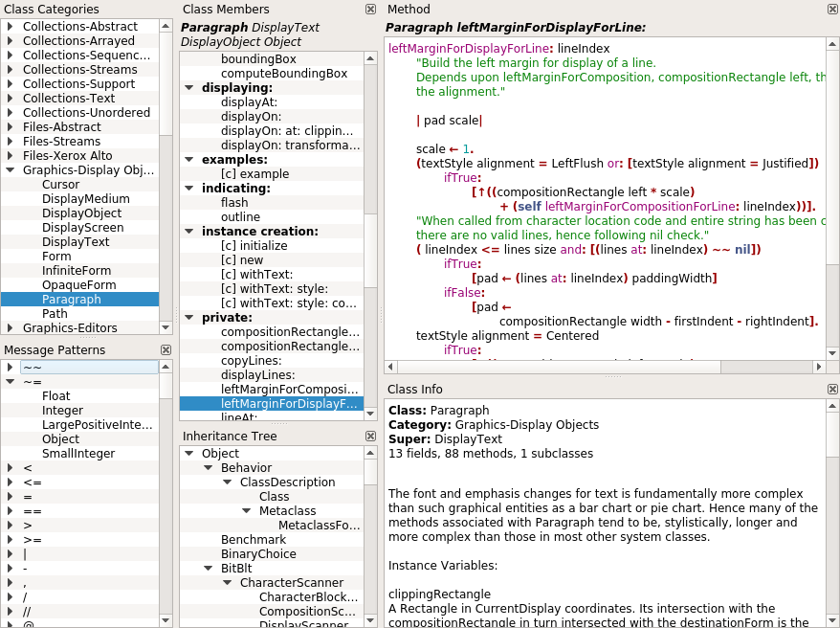Collapse the instance creation: protocol group
This screenshot has width=840, height=628.
point(189,232)
